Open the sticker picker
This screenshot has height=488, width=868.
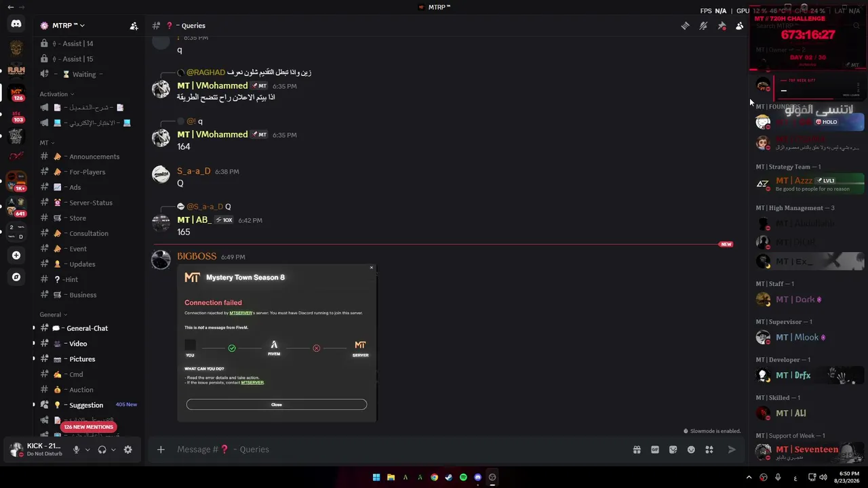(x=673, y=449)
